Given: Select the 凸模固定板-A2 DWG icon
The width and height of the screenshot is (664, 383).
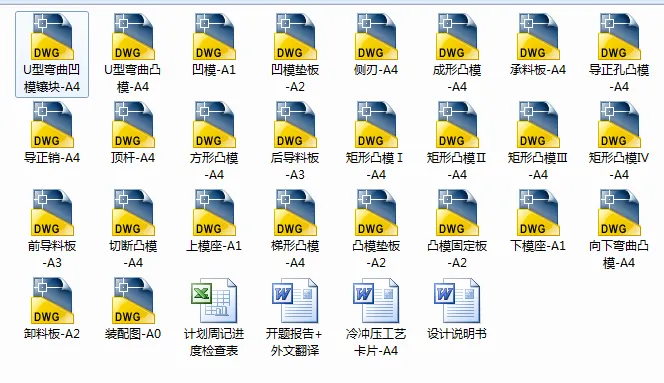Looking at the screenshot, I should coord(457,213).
